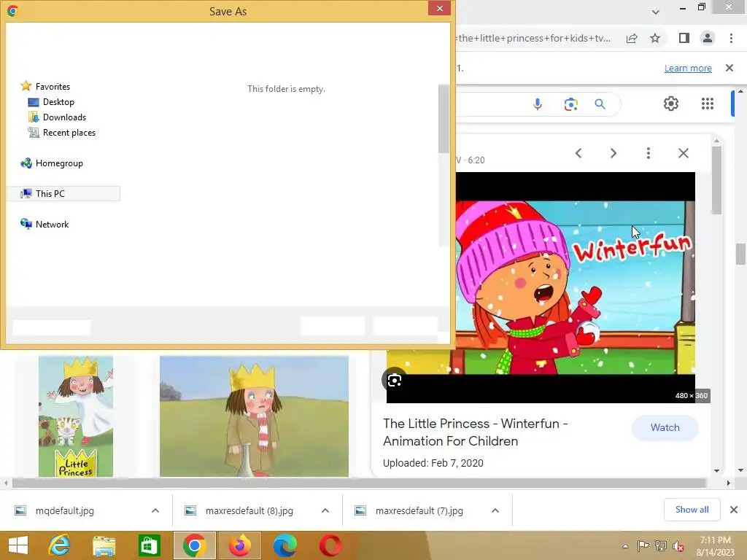Launch Firefox from taskbar
The image size is (747, 560).
tap(239, 545)
